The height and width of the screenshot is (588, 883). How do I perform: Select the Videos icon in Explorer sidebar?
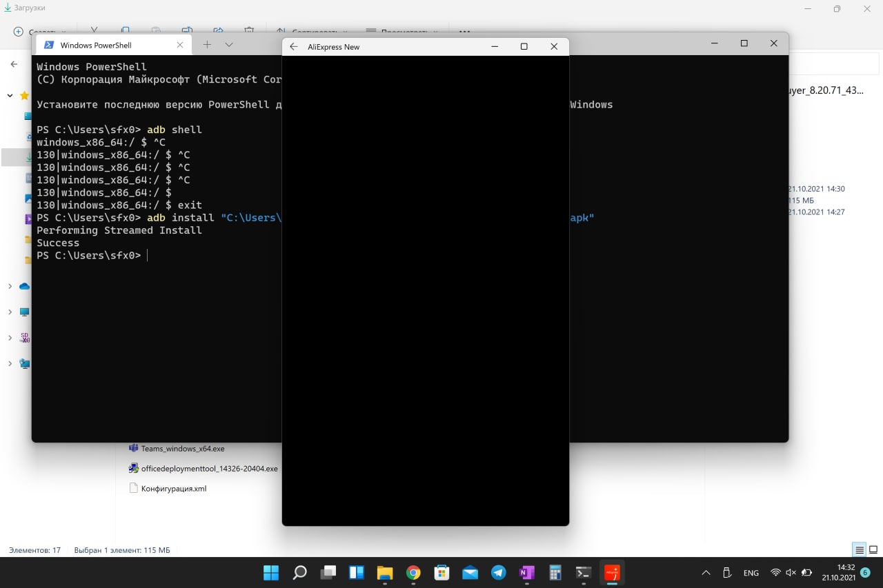tap(28, 219)
